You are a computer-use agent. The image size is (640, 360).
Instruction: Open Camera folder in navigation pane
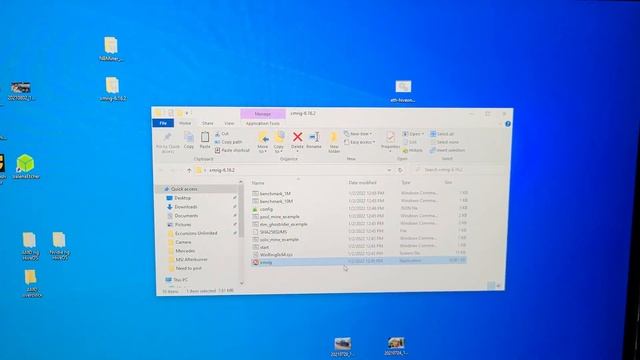(x=183, y=242)
